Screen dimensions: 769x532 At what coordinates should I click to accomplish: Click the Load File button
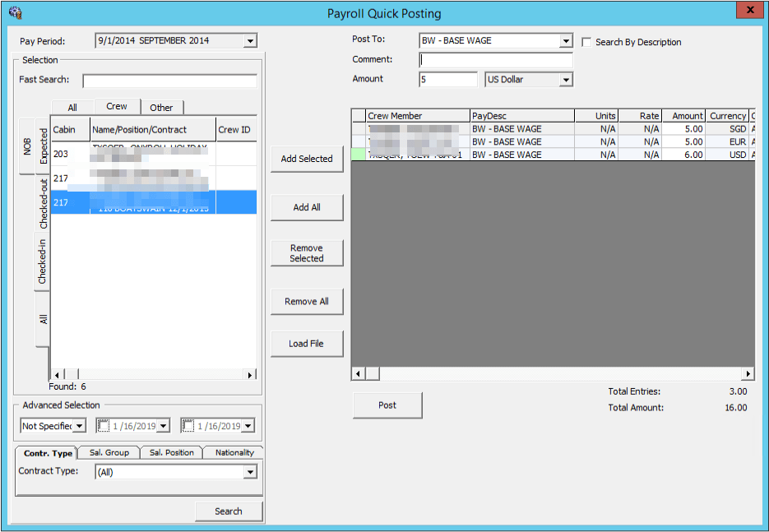pos(306,343)
